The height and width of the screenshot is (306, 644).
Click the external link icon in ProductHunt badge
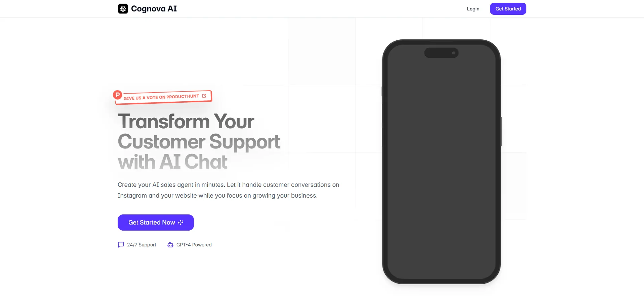pos(204,96)
